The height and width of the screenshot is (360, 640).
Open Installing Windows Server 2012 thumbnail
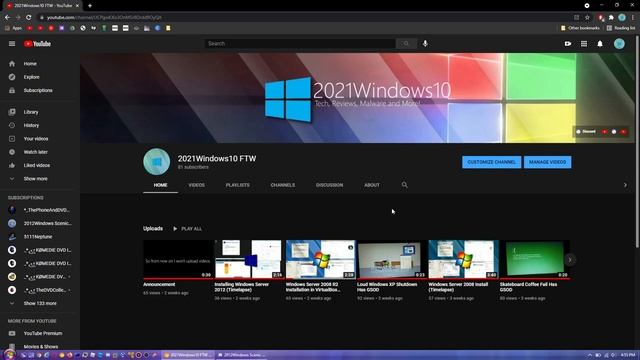click(249, 260)
